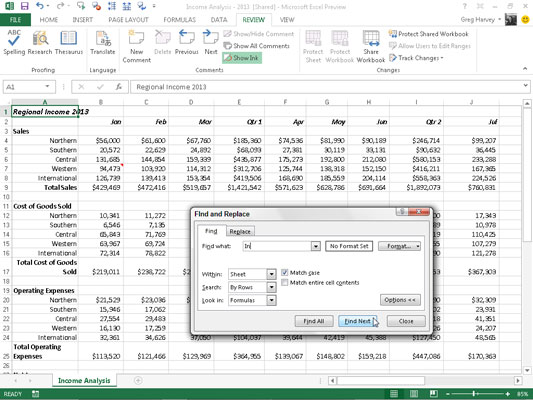
Task: Run the Spelling check tool
Action: [x=14, y=42]
